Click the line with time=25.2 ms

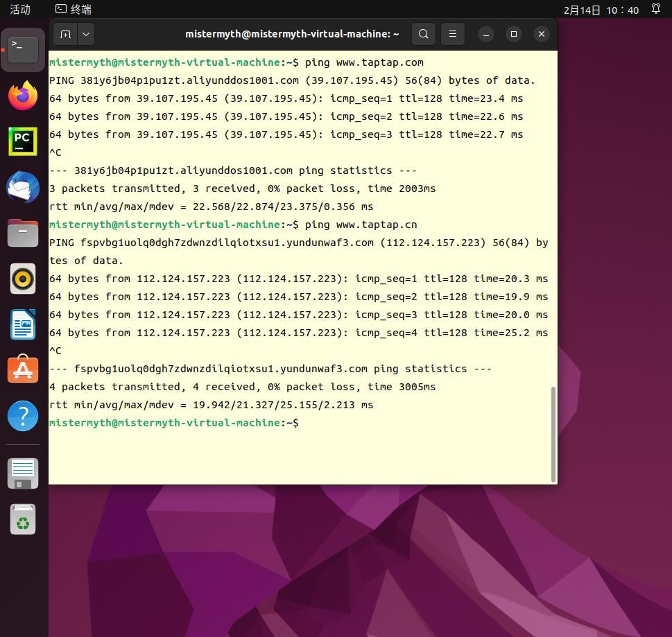299,333
